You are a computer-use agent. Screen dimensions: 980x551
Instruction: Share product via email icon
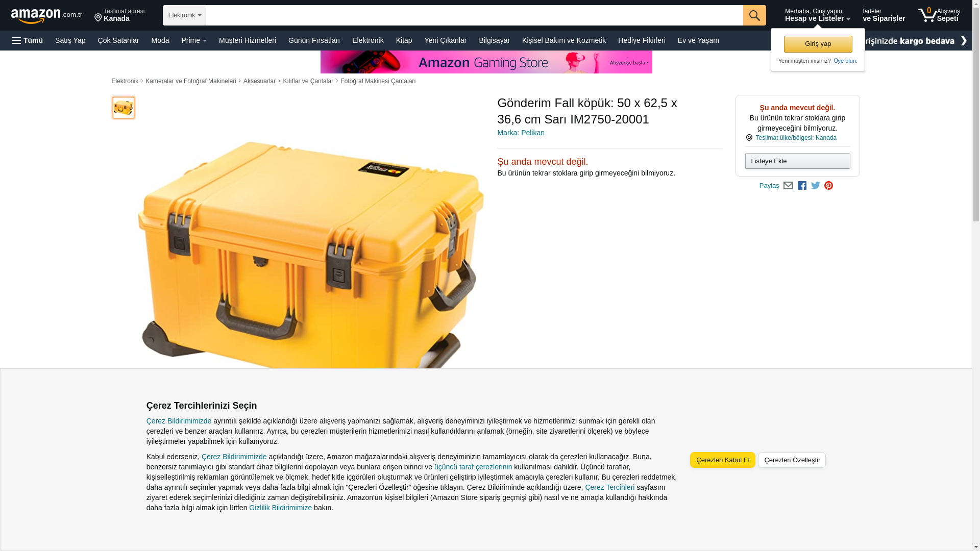coord(788,186)
